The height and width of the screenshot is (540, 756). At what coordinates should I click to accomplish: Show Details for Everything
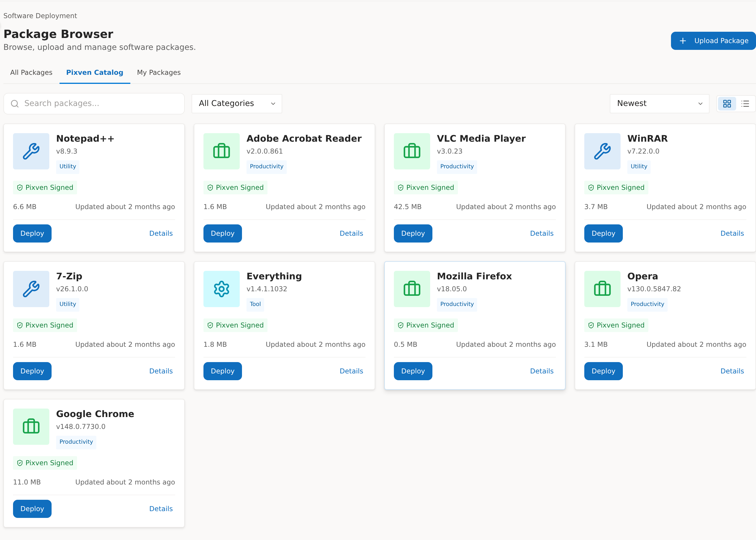(351, 371)
